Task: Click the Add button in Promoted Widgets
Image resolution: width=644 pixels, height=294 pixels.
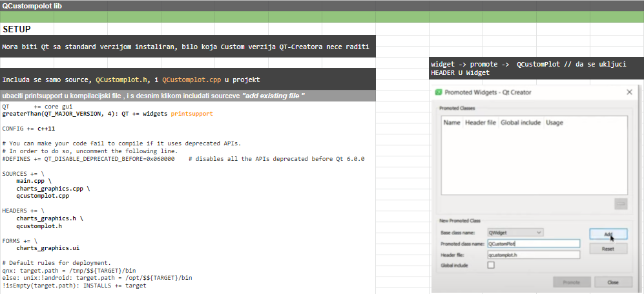Action: tap(608, 234)
